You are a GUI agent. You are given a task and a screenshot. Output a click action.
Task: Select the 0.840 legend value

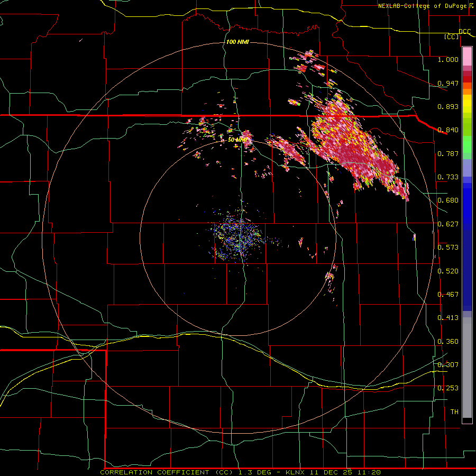[x=448, y=130]
